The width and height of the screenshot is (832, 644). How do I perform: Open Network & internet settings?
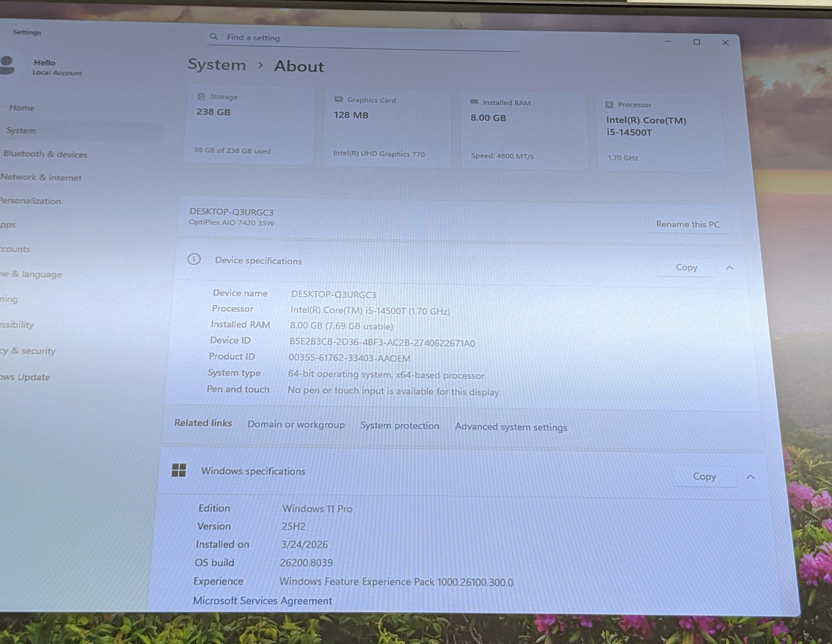tap(41, 177)
